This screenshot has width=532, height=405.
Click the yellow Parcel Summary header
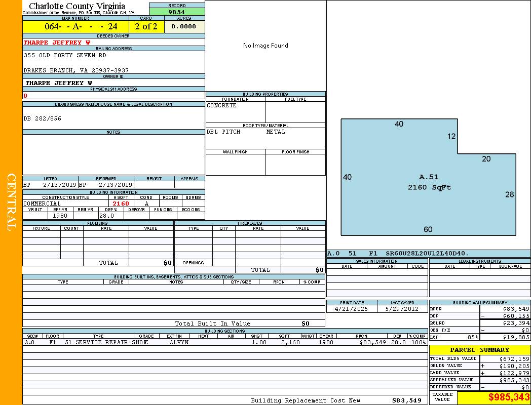479,350
